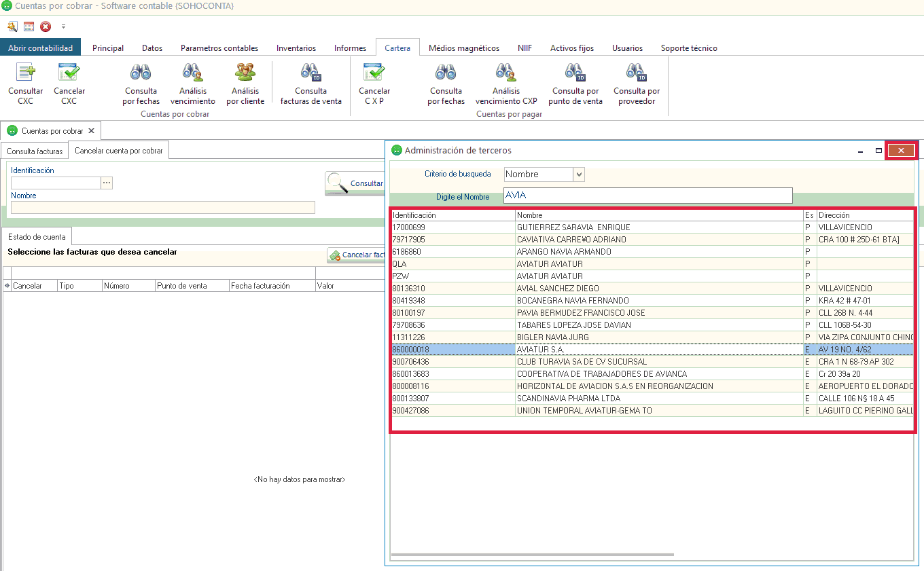Switch to the Consulta facturas tab
The height and width of the screenshot is (571, 924).
coord(35,151)
